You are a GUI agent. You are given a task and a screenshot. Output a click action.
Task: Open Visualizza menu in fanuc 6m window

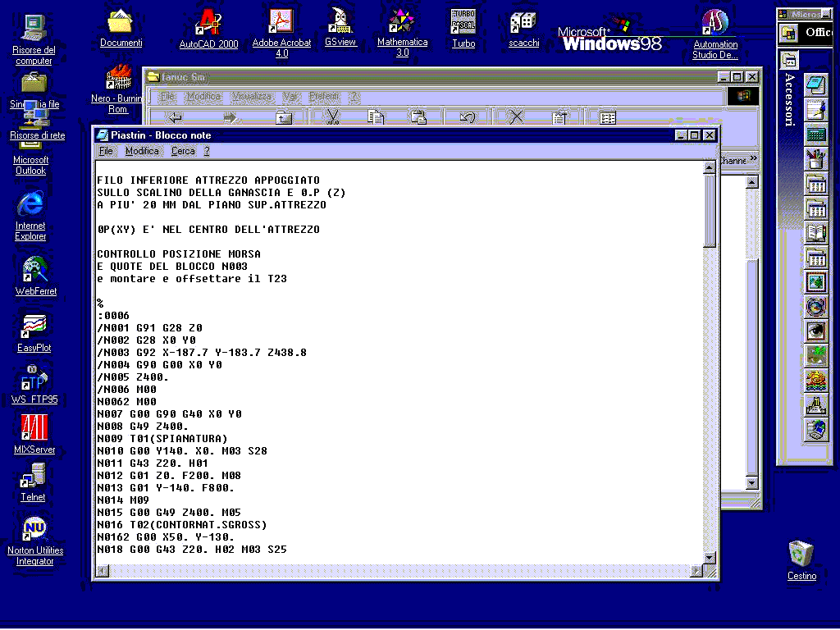click(252, 97)
